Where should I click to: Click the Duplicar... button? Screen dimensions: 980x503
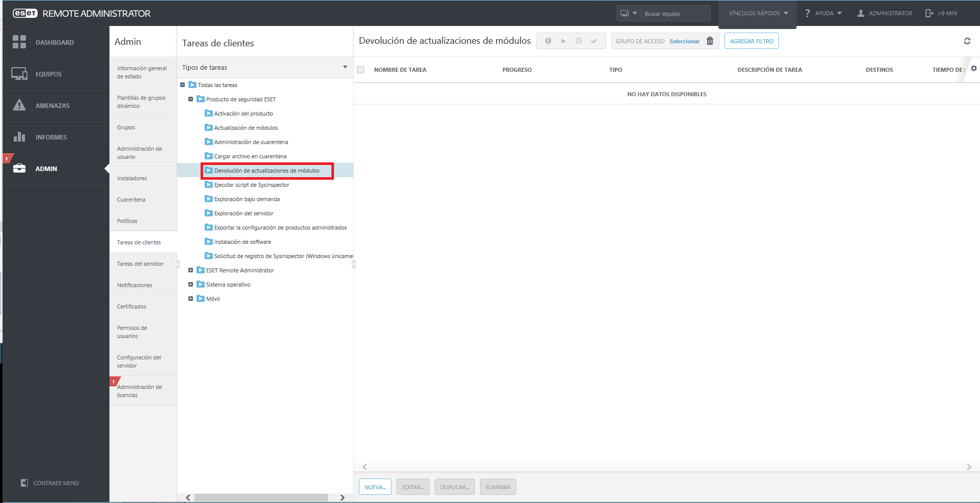(x=455, y=487)
